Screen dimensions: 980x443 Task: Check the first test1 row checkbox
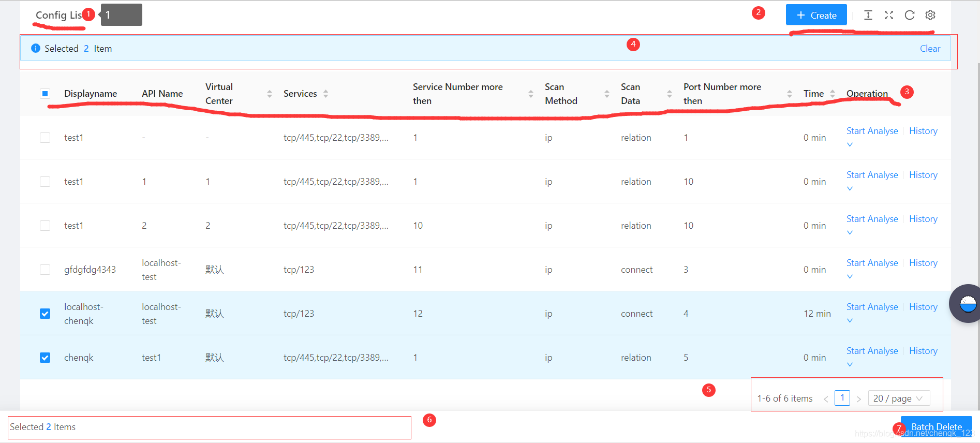tap(45, 138)
